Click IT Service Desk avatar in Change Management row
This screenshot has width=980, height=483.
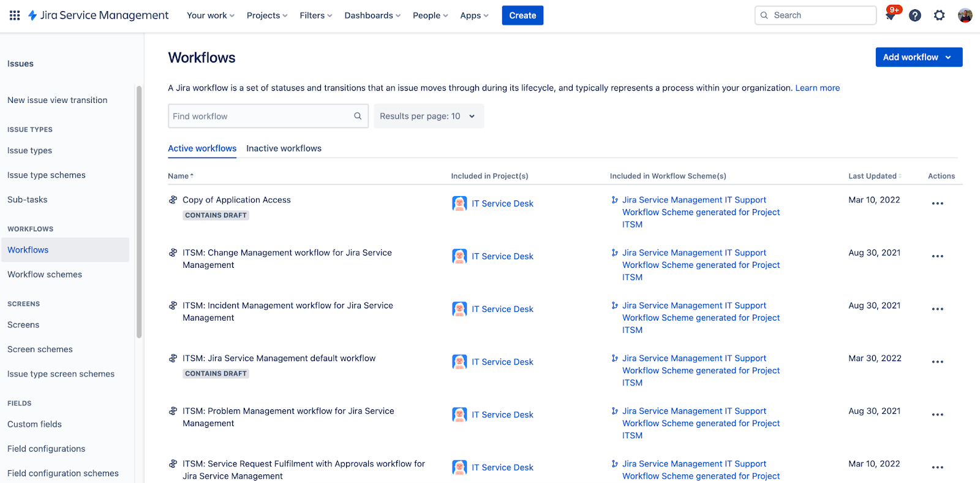point(459,256)
